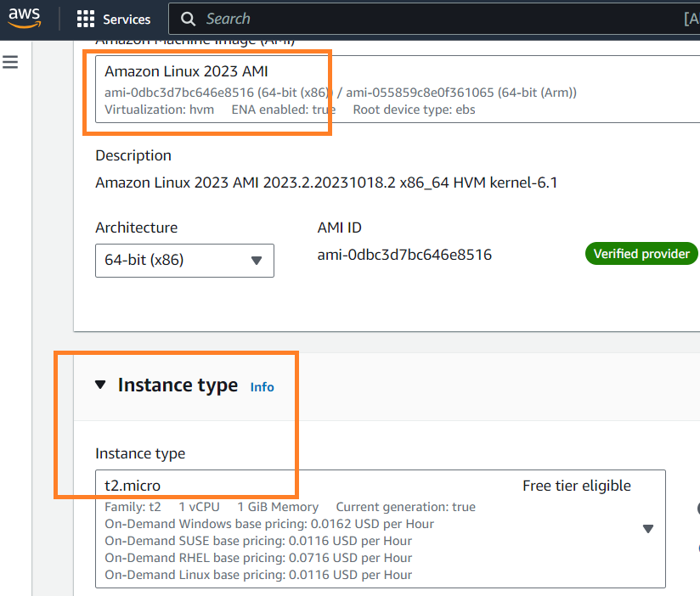This screenshot has width=700, height=596.
Task: Open the Services menu
Action: [x=126, y=18]
